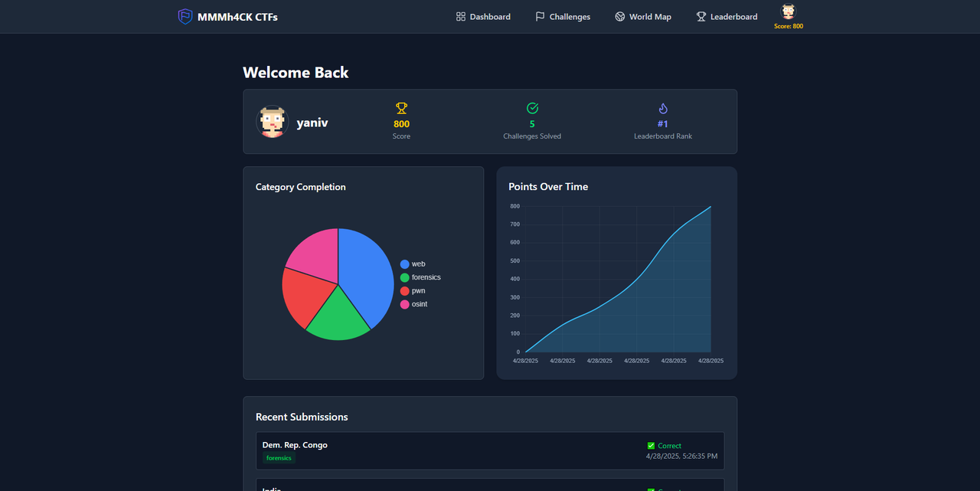Click the score value 800 in the profile card
The width and height of the screenshot is (980, 491).
coord(401,124)
